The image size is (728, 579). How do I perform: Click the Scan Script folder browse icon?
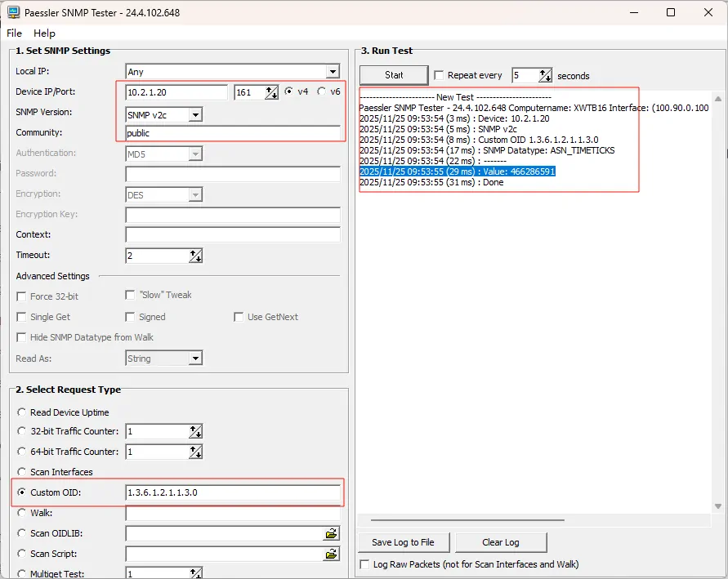pos(331,554)
